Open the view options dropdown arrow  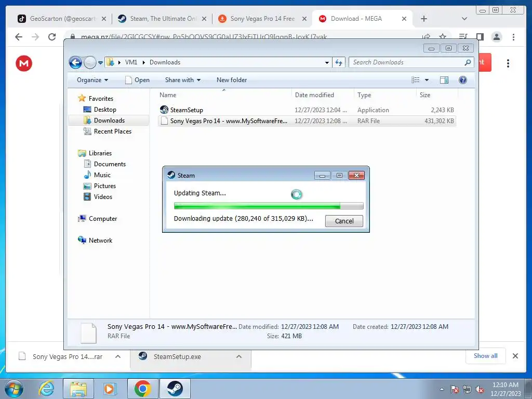(x=427, y=80)
